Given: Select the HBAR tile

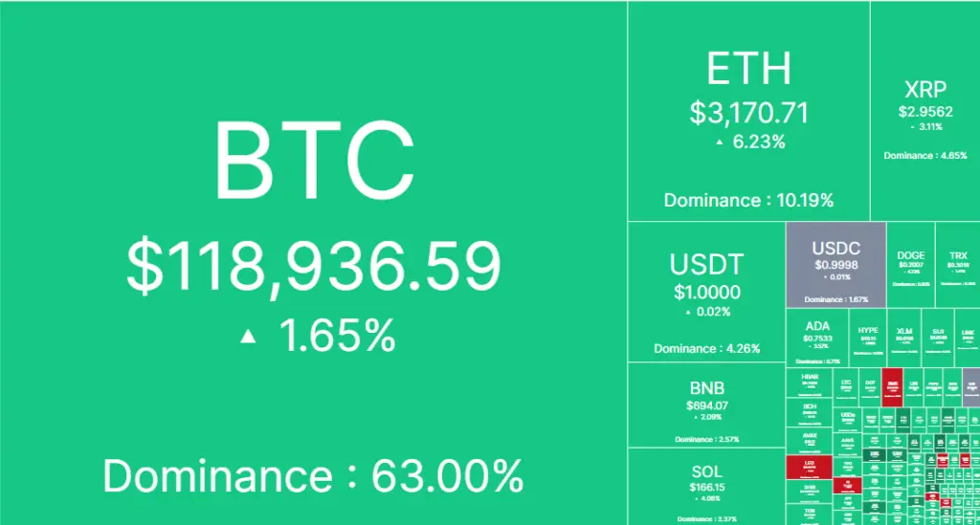Looking at the screenshot, I should [x=809, y=383].
